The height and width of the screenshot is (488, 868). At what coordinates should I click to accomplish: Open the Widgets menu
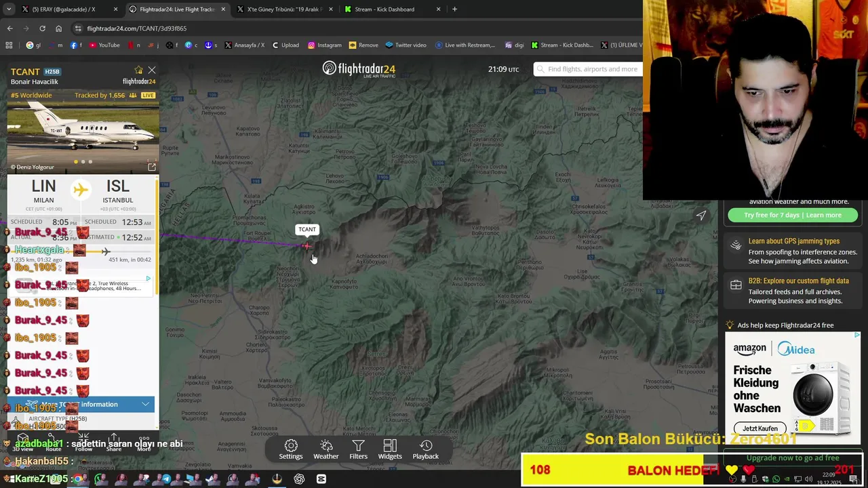point(390,449)
